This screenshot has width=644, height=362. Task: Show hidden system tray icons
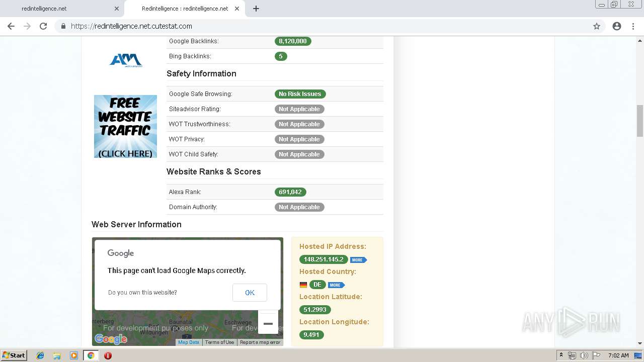tap(561, 355)
